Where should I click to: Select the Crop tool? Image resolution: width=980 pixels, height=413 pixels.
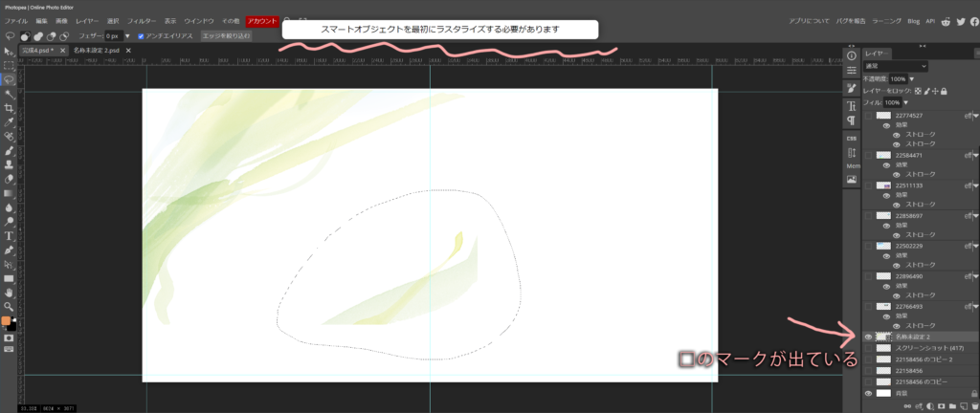9,109
